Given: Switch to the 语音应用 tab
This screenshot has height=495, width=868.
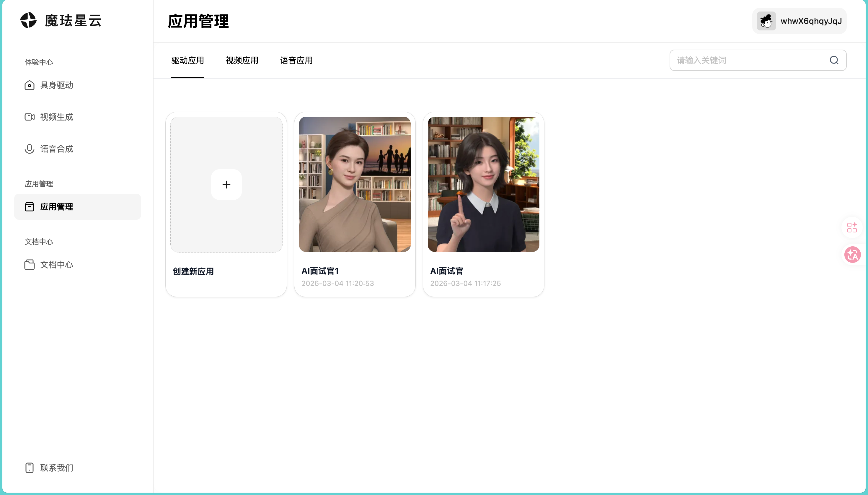Looking at the screenshot, I should click(296, 60).
